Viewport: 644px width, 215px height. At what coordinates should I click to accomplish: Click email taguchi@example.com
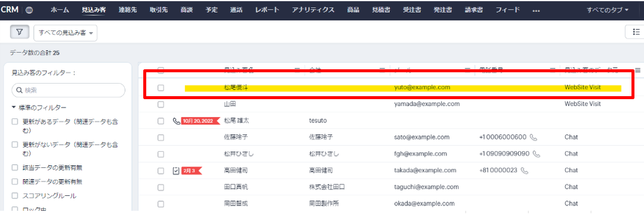[x=426, y=187]
